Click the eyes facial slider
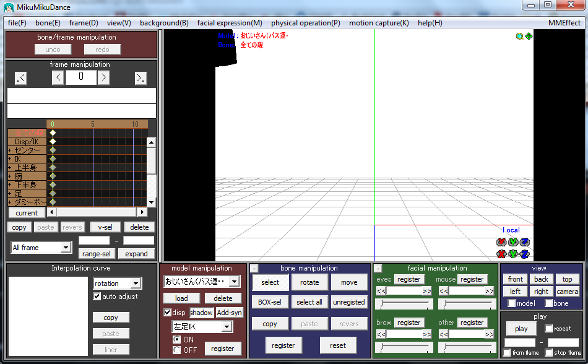This screenshot has height=364, width=588. click(404, 304)
